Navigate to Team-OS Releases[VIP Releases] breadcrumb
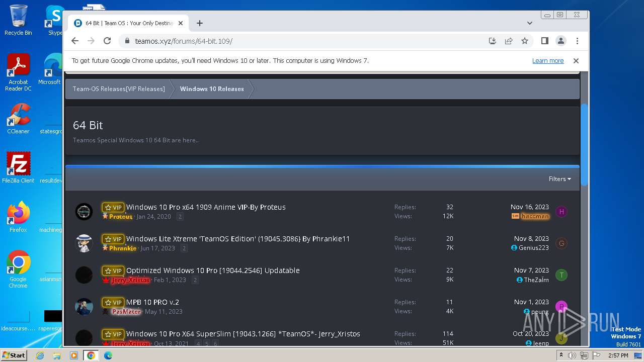The height and width of the screenshot is (362, 644). click(119, 89)
